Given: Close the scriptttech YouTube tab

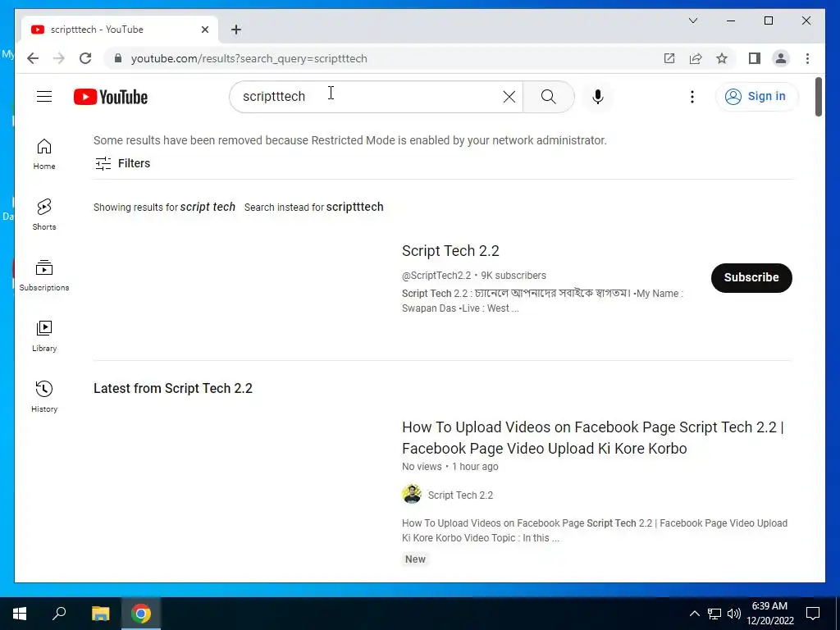Looking at the screenshot, I should click(x=204, y=30).
